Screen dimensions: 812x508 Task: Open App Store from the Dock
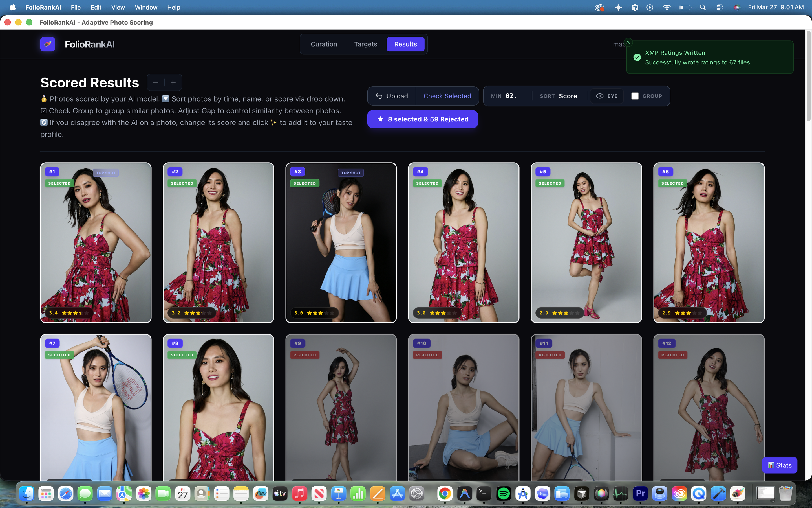397,494
